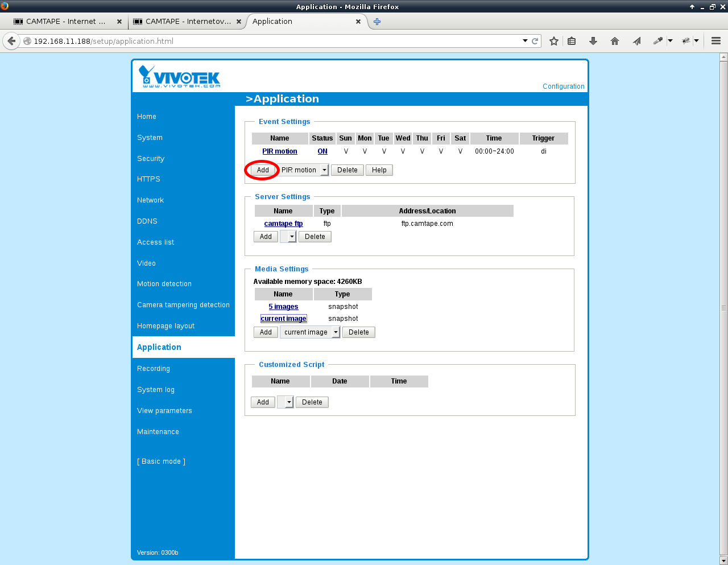Bookmark this page with the star icon
Image resolution: width=728 pixels, height=565 pixels.
point(553,41)
